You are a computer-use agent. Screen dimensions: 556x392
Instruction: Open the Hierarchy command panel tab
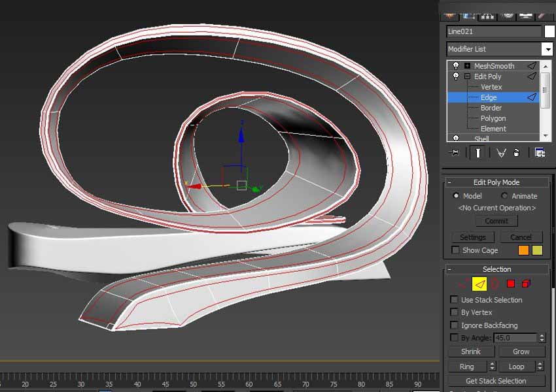[487, 16]
